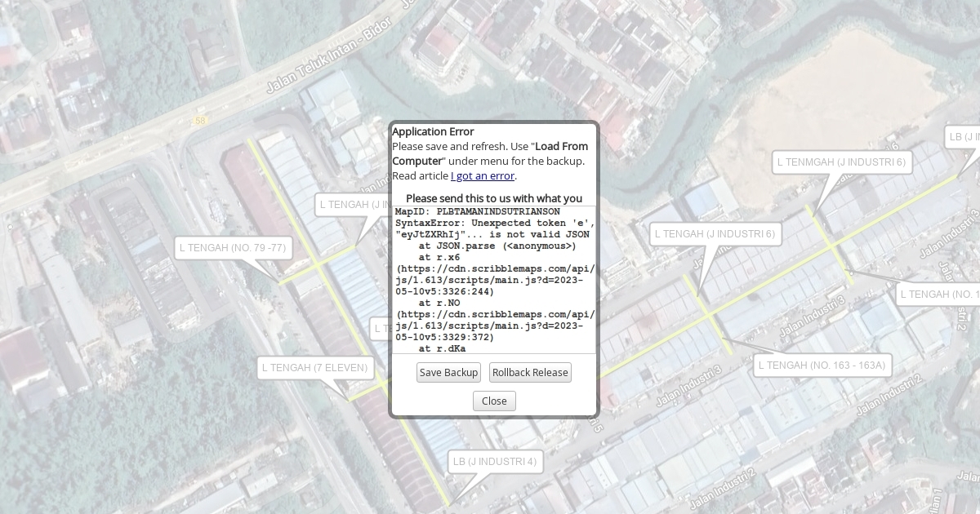The width and height of the screenshot is (980, 514).
Task: Select the cut-off L TENGAH (NO. 1 label
Action: tap(938, 295)
